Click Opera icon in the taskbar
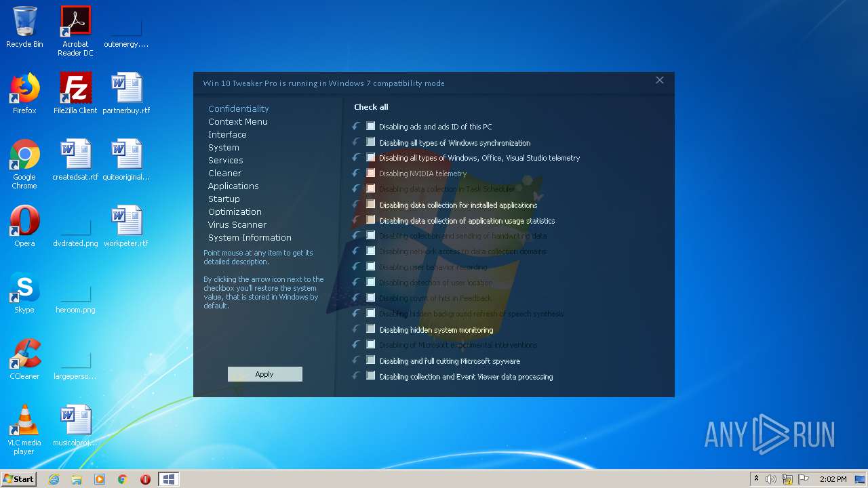868x488 pixels. (x=145, y=479)
